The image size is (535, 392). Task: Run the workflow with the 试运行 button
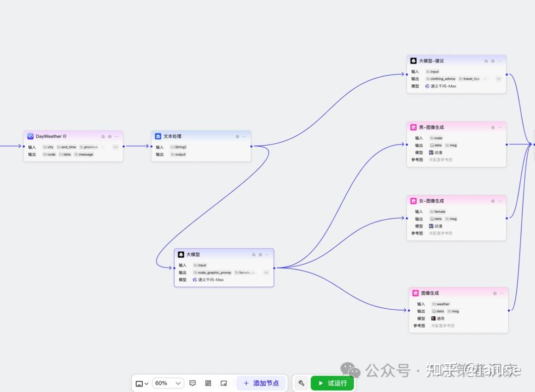coord(331,383)
